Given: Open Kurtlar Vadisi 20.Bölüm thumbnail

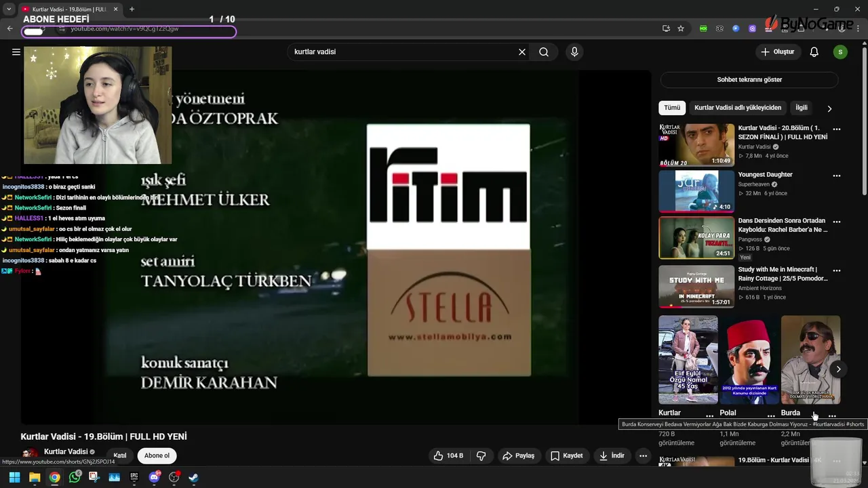Looking at the screenshot, I should click(696, 145).
